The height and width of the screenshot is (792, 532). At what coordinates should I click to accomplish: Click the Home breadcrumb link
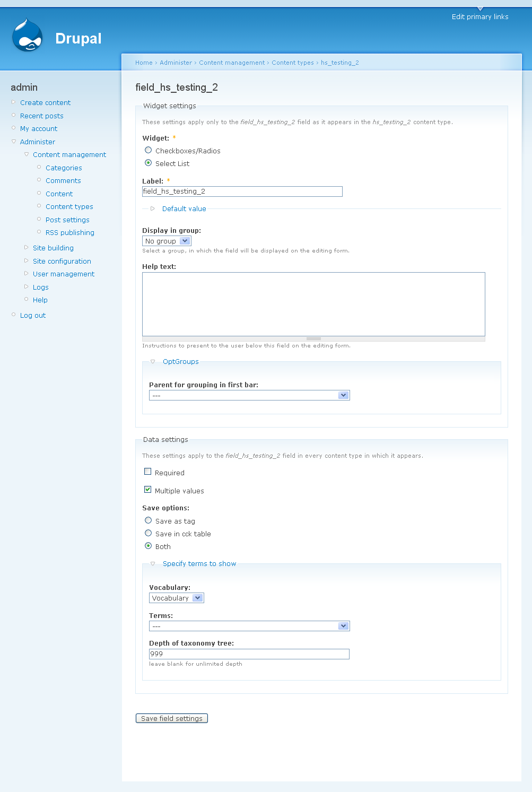click(143, 62)
